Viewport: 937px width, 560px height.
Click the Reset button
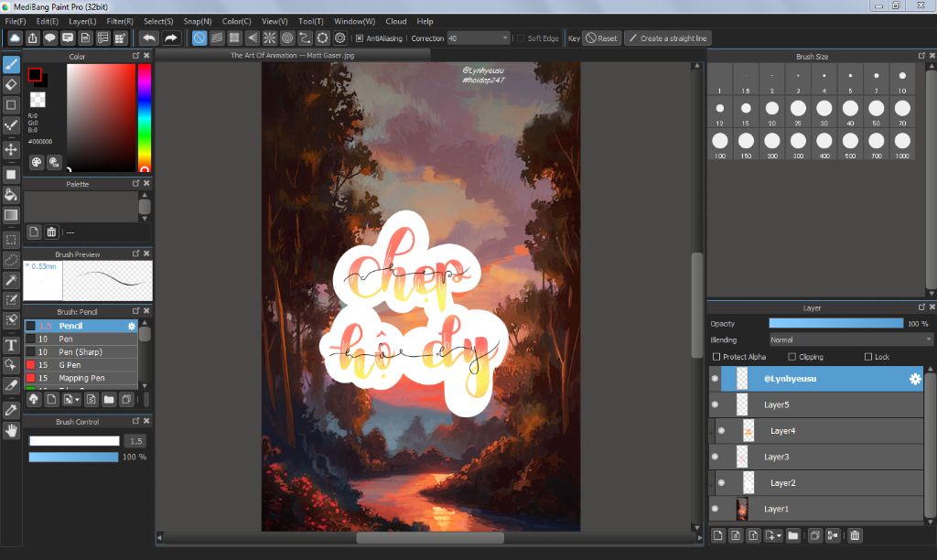[602, 38]
